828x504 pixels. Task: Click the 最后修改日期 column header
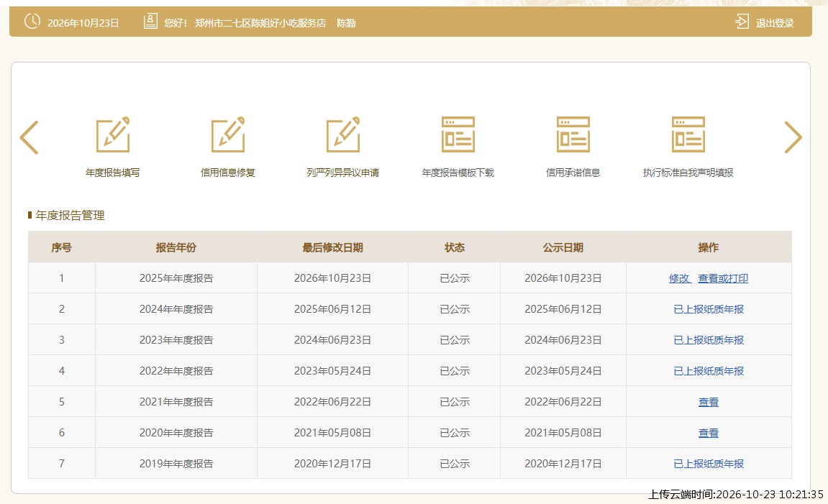pyautogui.click(x=332, y=247)
